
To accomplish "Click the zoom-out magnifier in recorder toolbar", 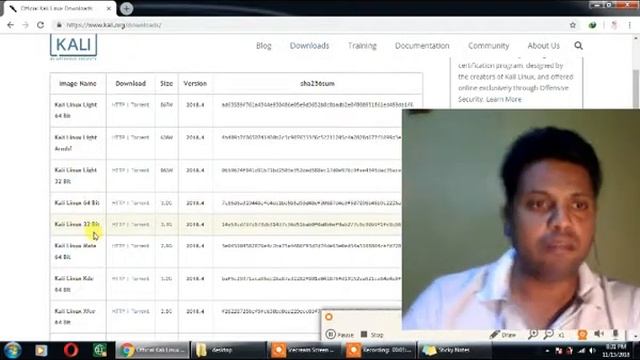I will click(549, 334).
